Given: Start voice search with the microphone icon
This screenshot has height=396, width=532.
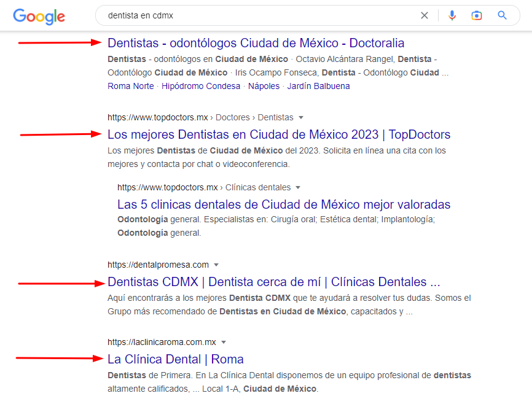Looking at the screenshot, I should (452, 15).
